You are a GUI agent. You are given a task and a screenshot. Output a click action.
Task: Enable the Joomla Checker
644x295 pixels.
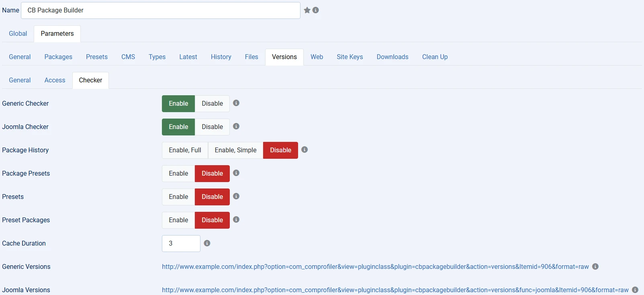click(178, 127)
